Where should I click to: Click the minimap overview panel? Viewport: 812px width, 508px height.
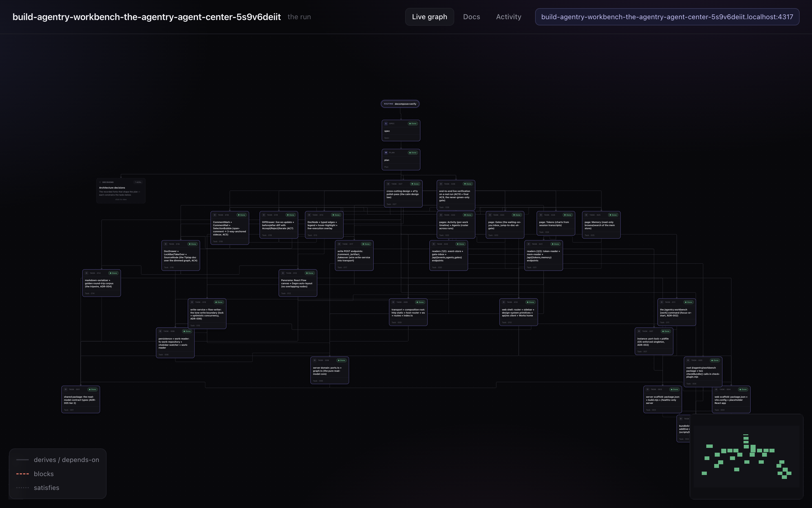coord(746,456)
